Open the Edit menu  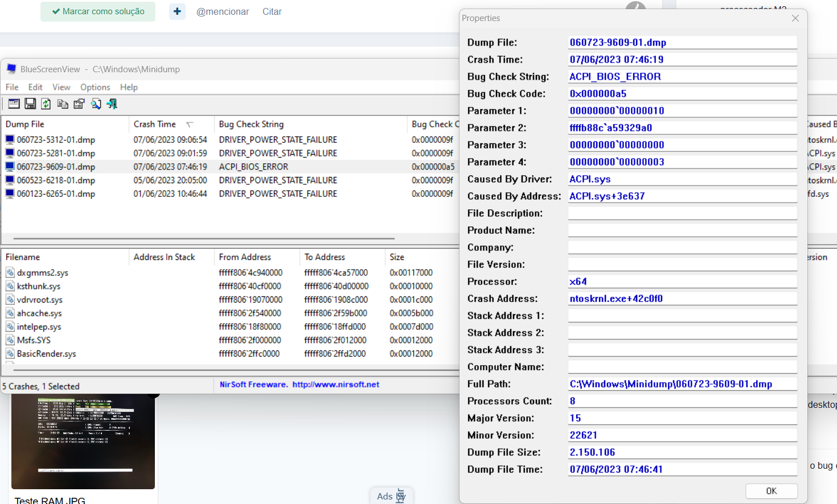[x=35, y=87]
